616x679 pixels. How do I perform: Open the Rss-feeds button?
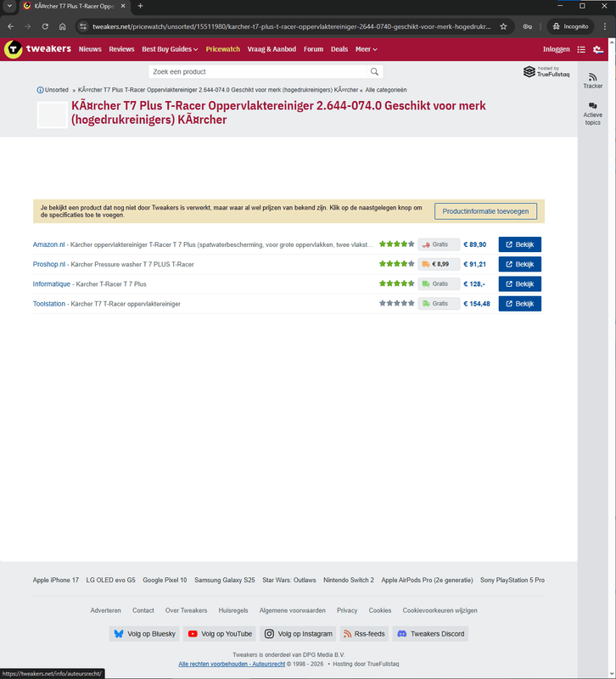[x=364, y=634]
